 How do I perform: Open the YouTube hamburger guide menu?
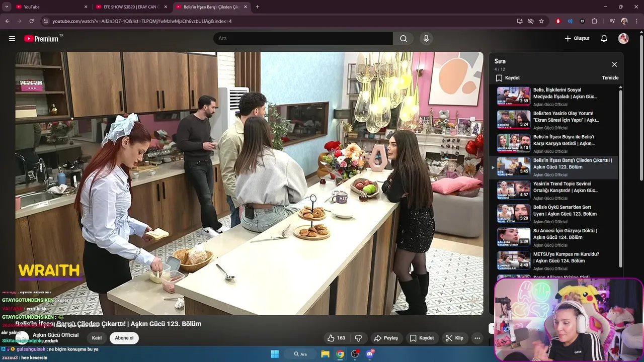[x=12, y=39]
